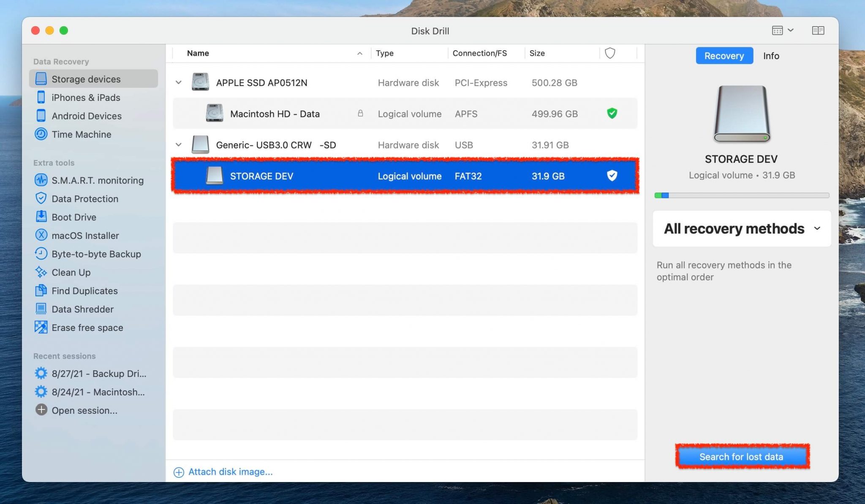This screenshot has width=865, height=504.
Task: Open Find Duplicates tool
Action: coord(84,291)
